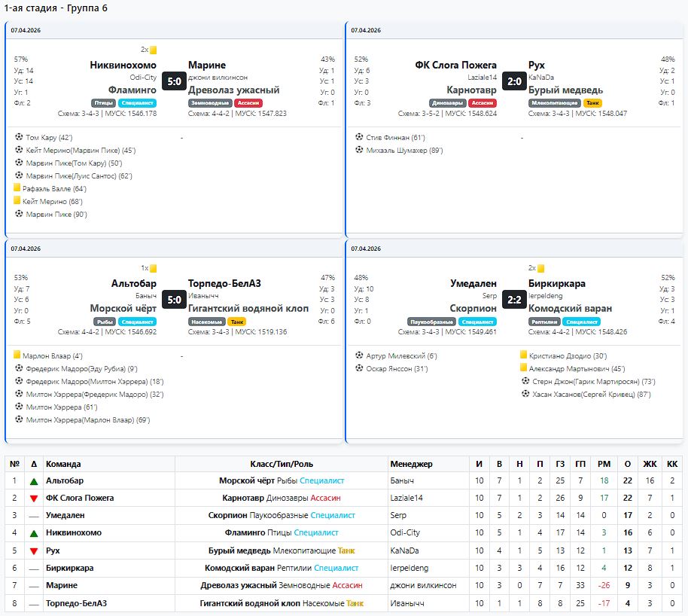Open manager Laziale14 in the standings table

pos(406,498)
